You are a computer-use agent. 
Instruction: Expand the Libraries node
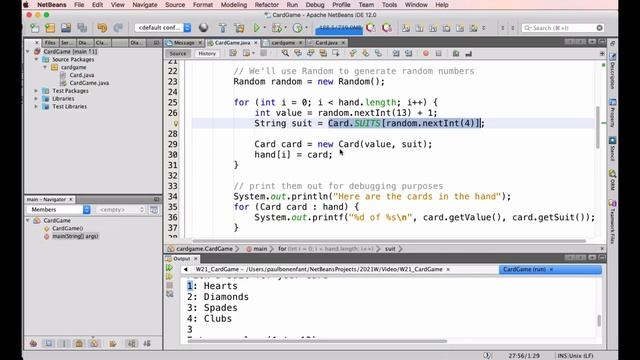[x=36, y=99]
